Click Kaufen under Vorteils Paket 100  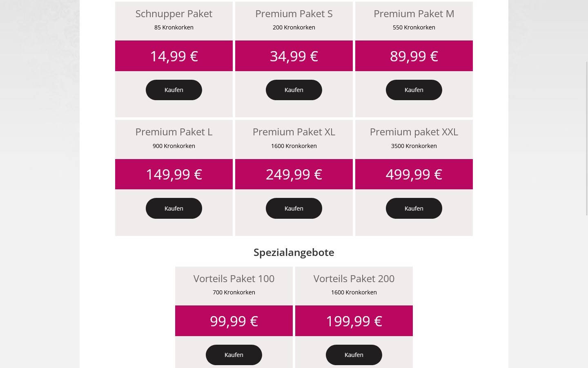coord(234,355)
